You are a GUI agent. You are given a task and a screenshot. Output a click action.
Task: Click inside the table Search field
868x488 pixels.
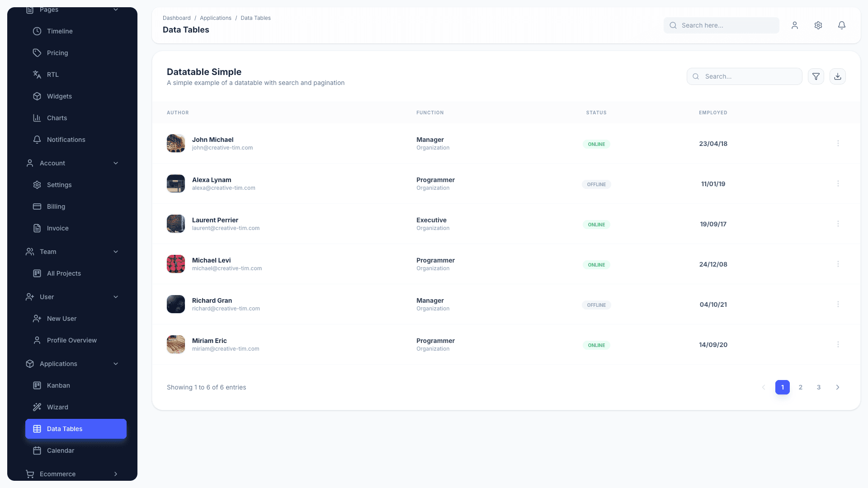click(x=744, y=76)
